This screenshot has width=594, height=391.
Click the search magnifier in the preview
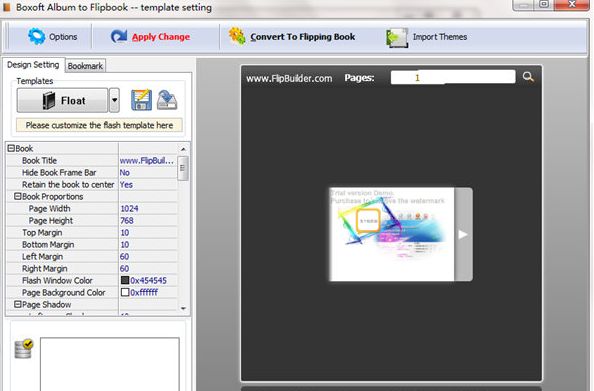coord(528,77)
